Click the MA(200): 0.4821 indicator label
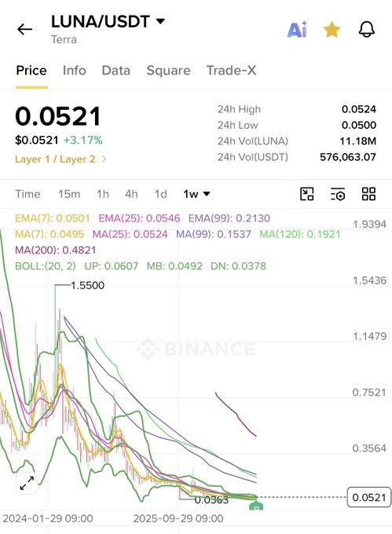This screenshot has width=392, height=534. (x=56, y=250)
